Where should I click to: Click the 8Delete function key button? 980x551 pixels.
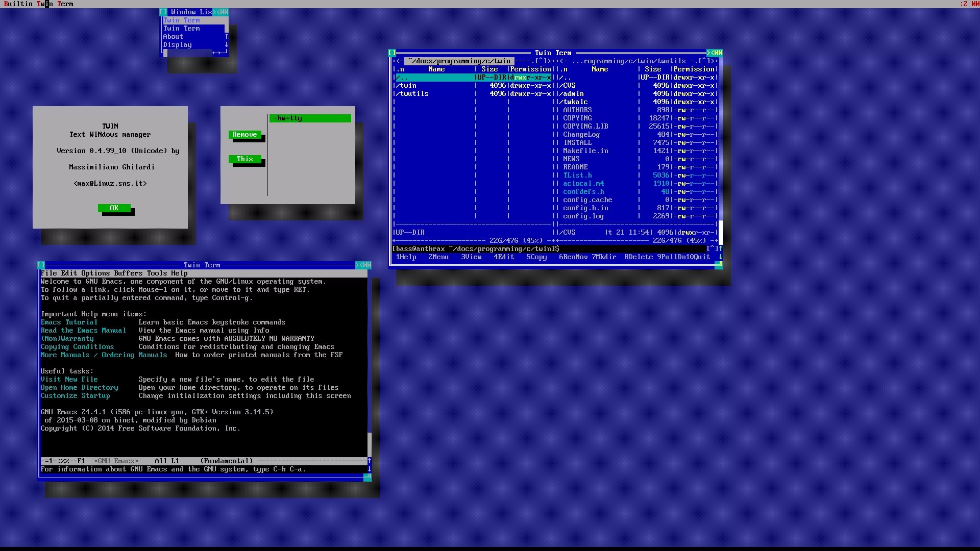pyautogui.click(x=639, y=257)
